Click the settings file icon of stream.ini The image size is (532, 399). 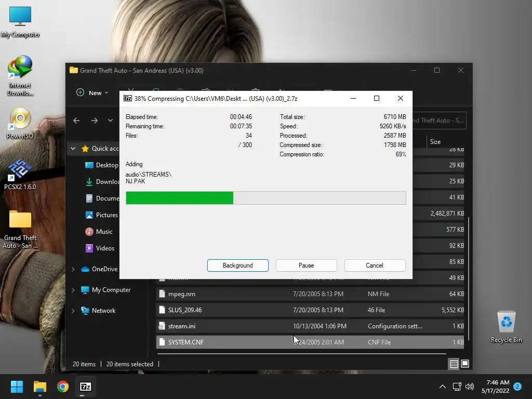[x=162, y=326]
